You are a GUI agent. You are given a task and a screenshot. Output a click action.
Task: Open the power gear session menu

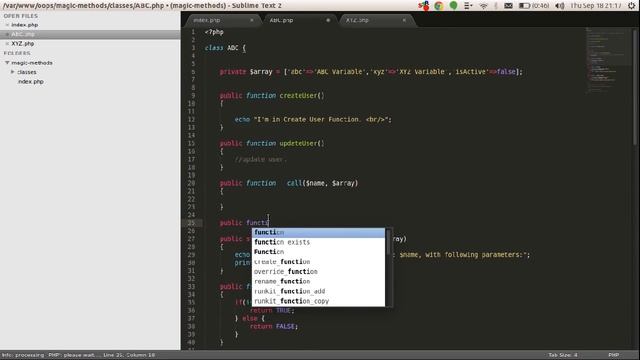click(x=632, y=6)
